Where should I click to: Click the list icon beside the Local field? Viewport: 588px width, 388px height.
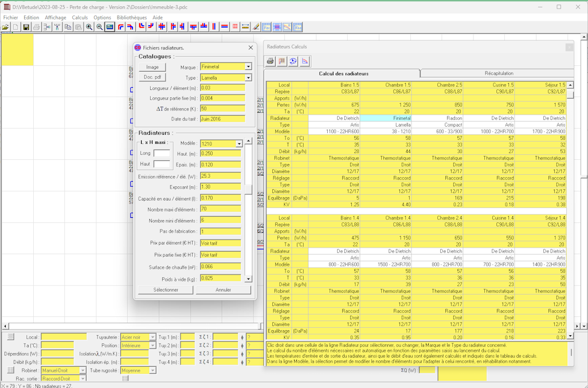click(10, 337)
